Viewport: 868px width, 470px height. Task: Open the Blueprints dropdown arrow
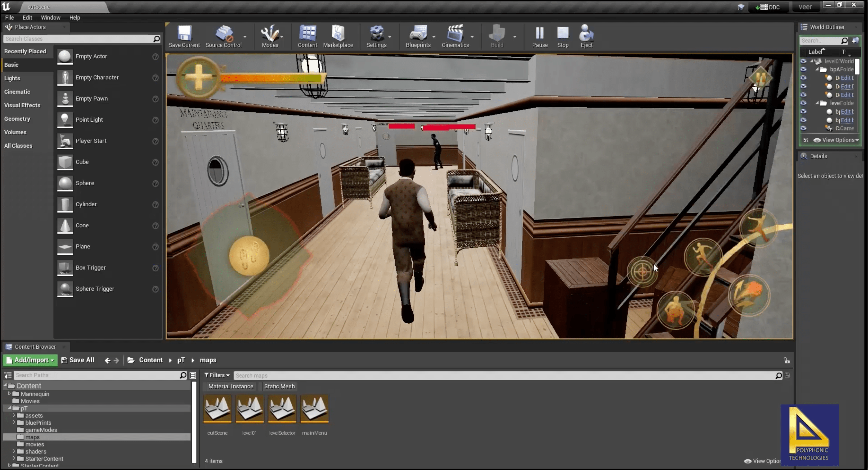434,37
